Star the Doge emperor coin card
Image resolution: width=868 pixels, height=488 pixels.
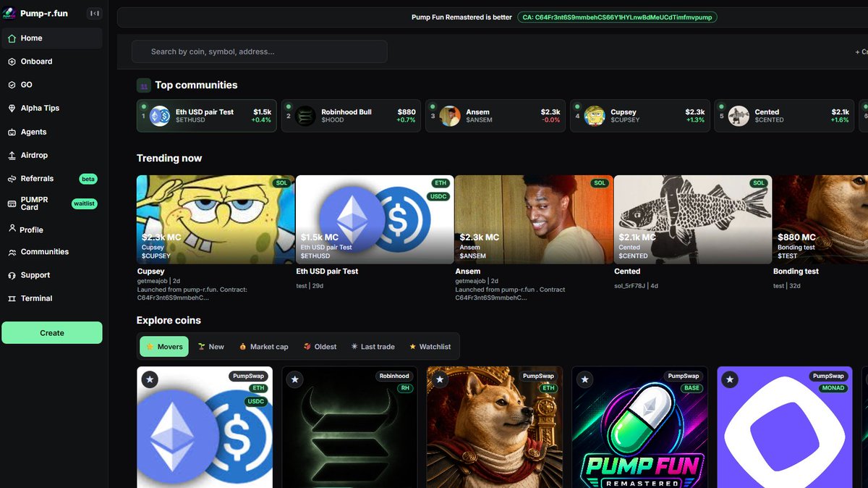(439, 379)
